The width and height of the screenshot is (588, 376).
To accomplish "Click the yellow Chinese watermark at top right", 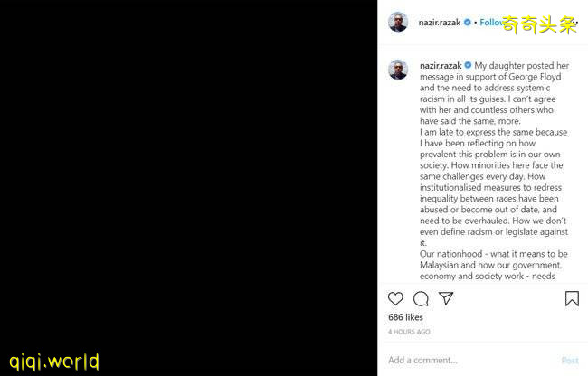I will point(539,25).
